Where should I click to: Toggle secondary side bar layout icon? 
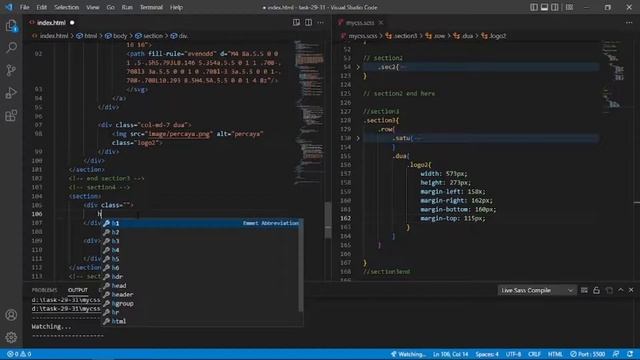click(555, 7)
